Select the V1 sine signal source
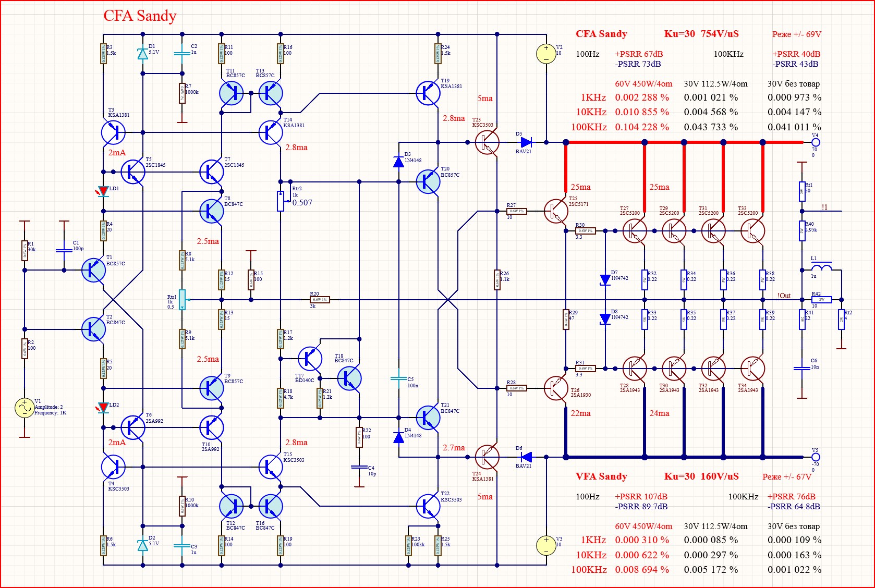 click(25, 408)
